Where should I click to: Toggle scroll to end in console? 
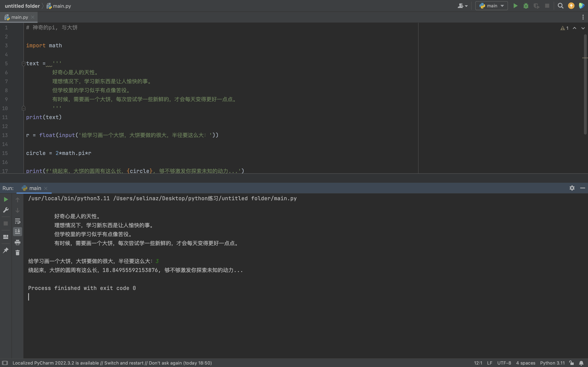click(x=18, y=232)
